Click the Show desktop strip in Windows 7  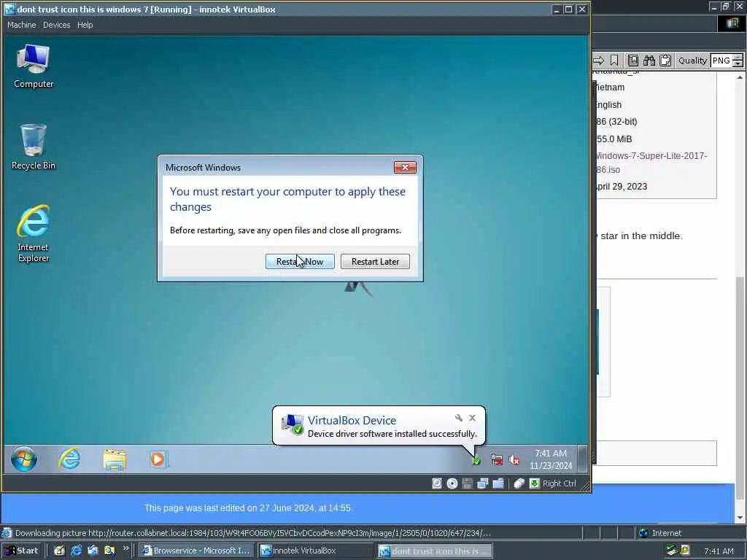coord(582,459)
